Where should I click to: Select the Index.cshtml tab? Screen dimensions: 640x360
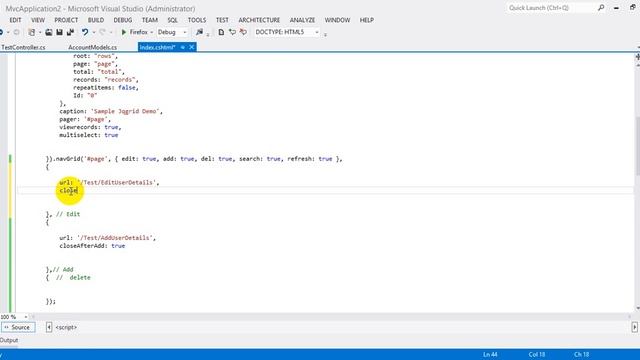click(x=157, y=47)
